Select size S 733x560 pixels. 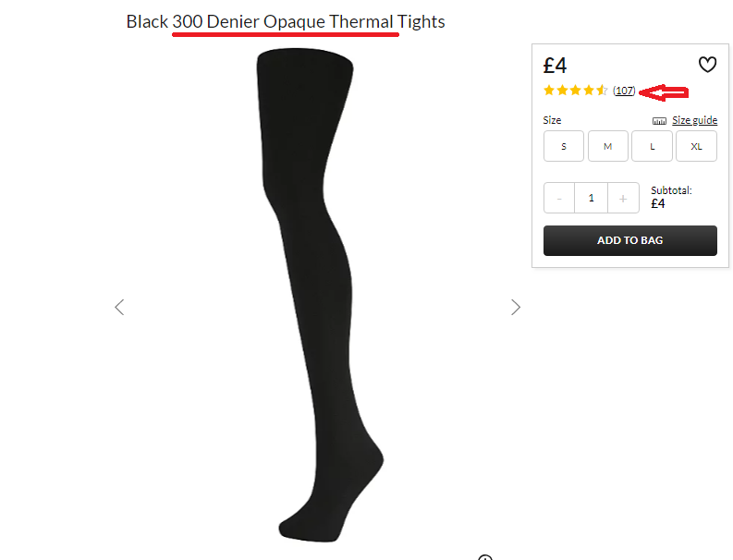coord(564,146)
